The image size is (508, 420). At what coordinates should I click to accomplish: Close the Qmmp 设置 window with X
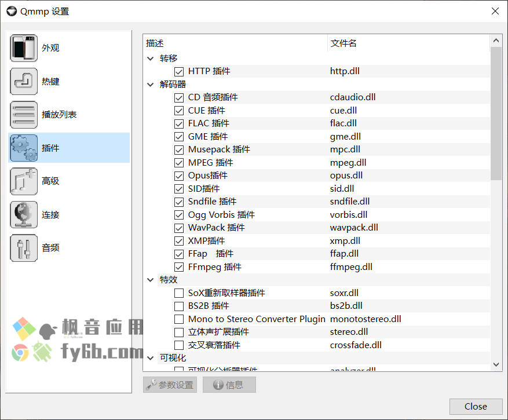[495, 12]
